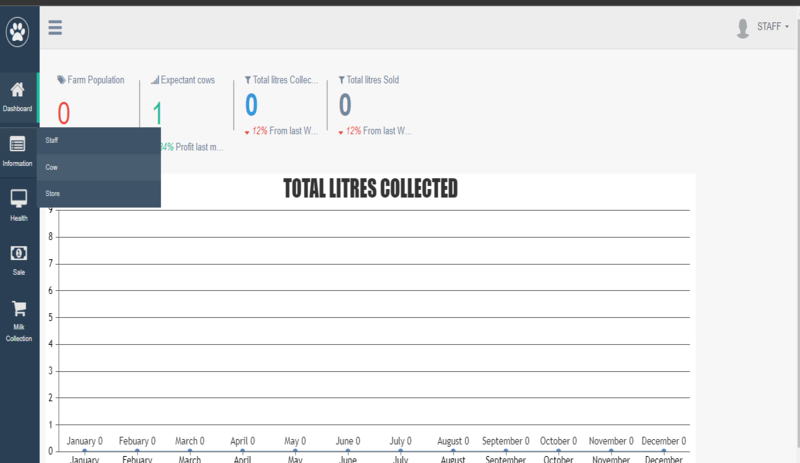This screenshot has height=463, width=800.
Task: Click the January data point on chart
Action: (85, 451)
